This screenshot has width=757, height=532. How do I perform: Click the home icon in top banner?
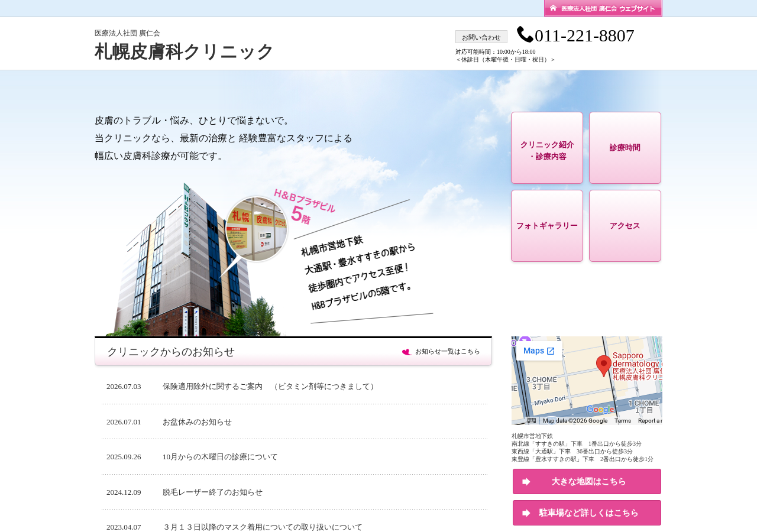553,8
